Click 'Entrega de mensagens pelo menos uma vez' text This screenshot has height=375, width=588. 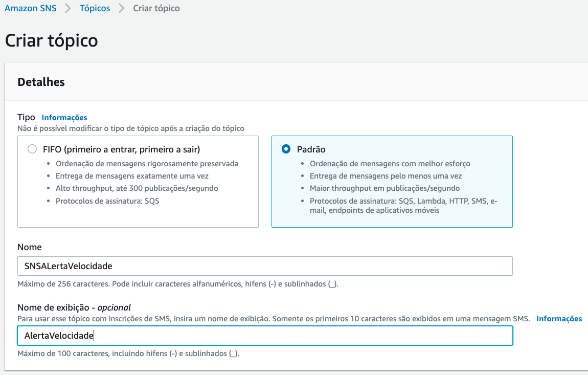[386, 176]
